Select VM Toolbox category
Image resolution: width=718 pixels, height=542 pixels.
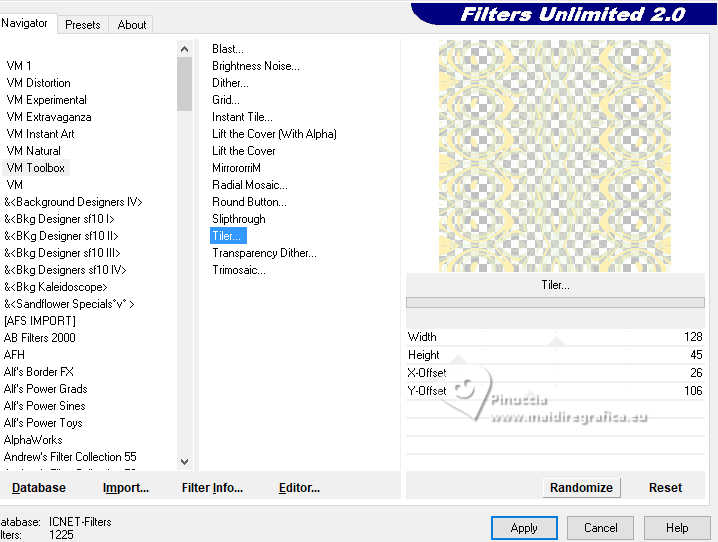point(36,168)
